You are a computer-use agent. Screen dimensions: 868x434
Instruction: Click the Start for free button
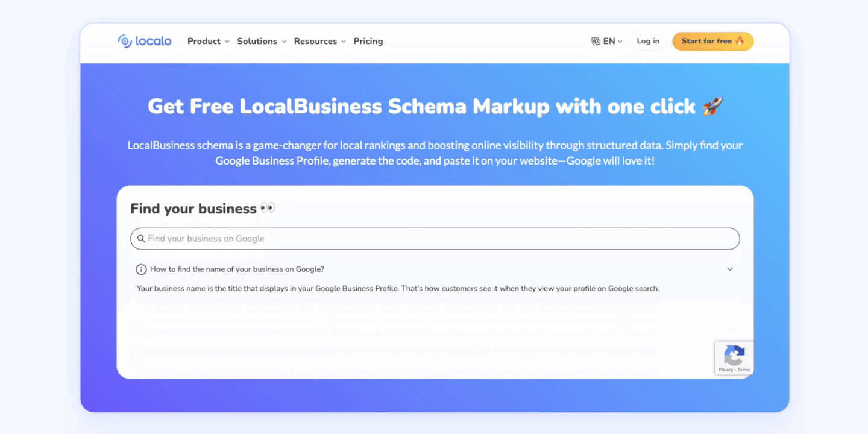[713, 41]
